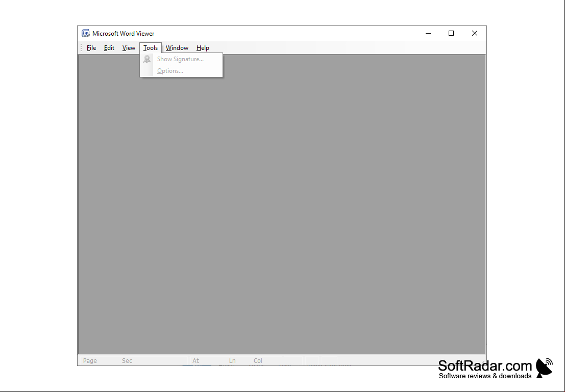Close the open Tools menu
Viewport: 565px width, 392px height.
pyautogui.click(x=151, y=48)
